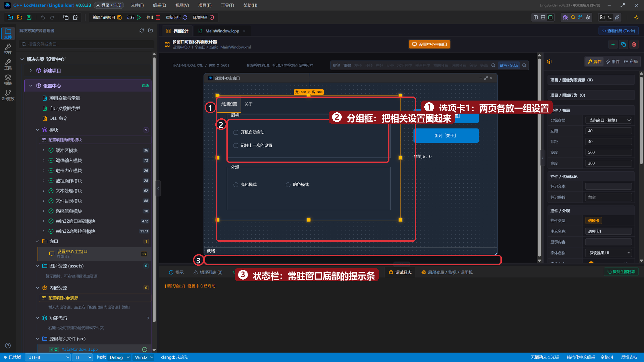Check the 记住上一次的设置 checkbox

point(236,145)
